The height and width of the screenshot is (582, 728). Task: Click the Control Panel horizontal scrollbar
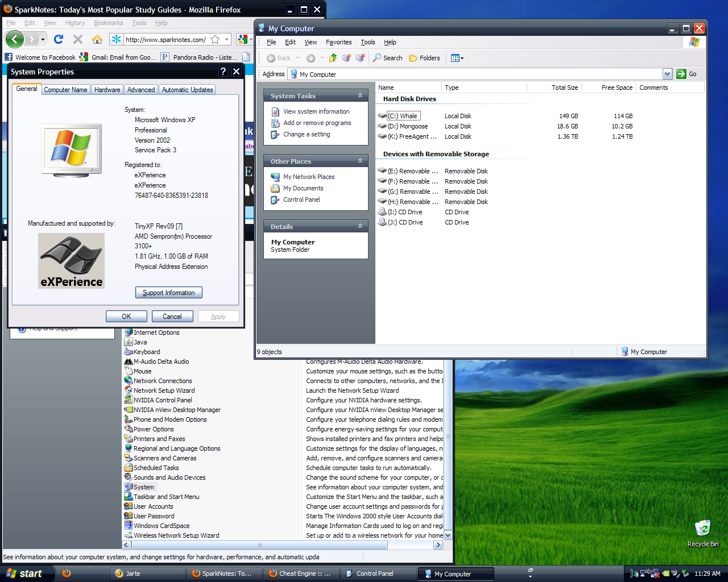[259, 545]
